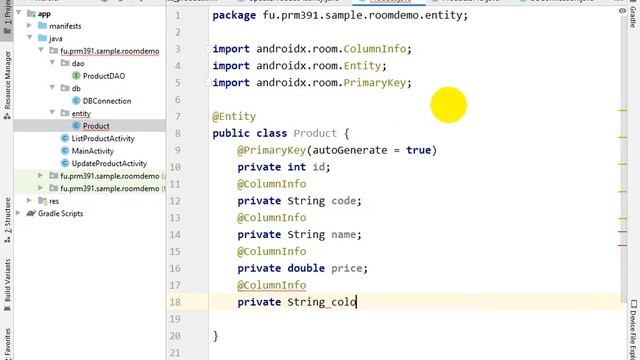
Task: Click the ListProductActivity class icon
Action: click(64, 138)
